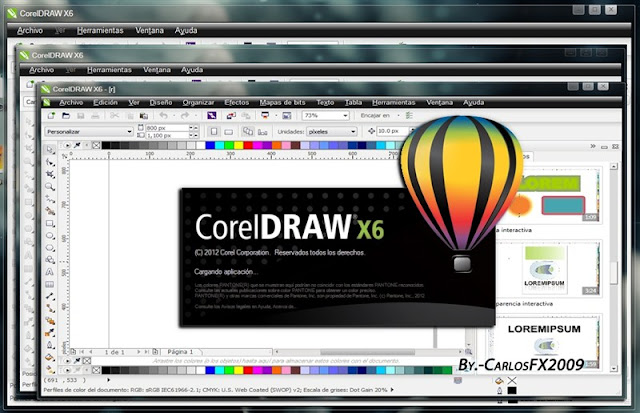Click the no-color swatch in document palette
Screen dimensions: 640x413
tap(87, 361)
